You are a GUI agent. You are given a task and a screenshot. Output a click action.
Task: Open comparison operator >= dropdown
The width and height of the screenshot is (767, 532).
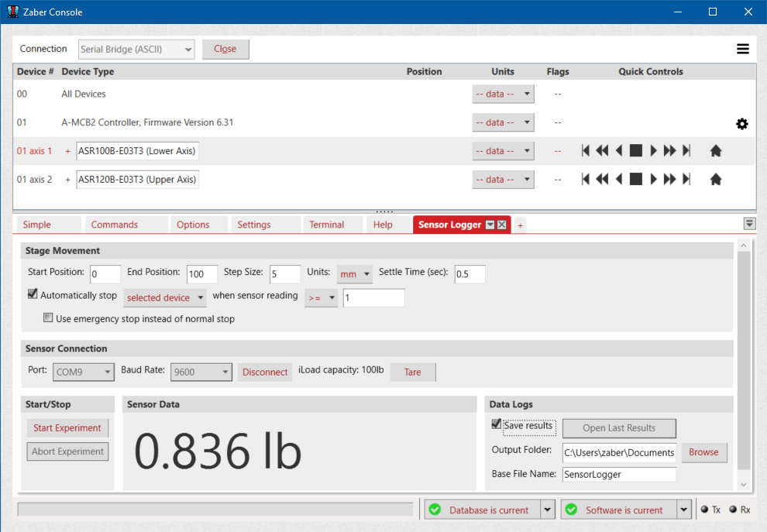[x=321, y=297]
